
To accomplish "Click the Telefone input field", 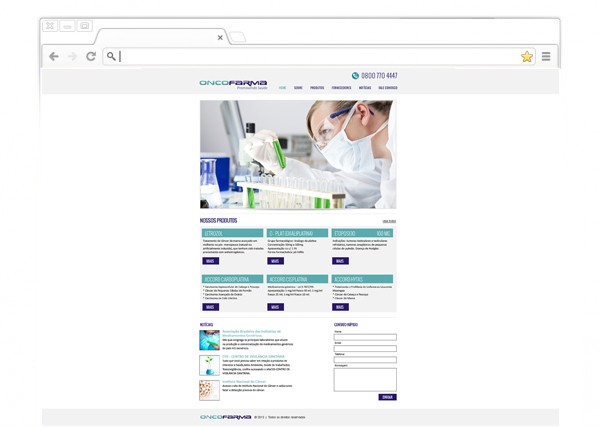I will [x=365, y=360].
